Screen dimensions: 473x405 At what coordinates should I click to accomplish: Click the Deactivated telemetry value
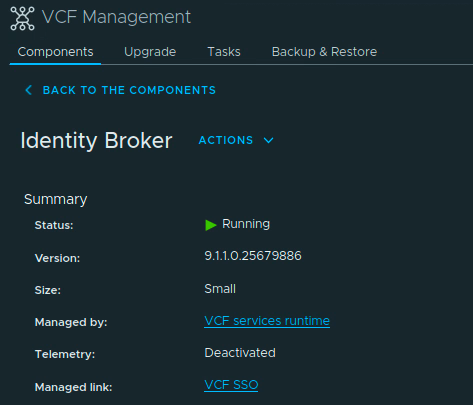[x=240, y=353]
